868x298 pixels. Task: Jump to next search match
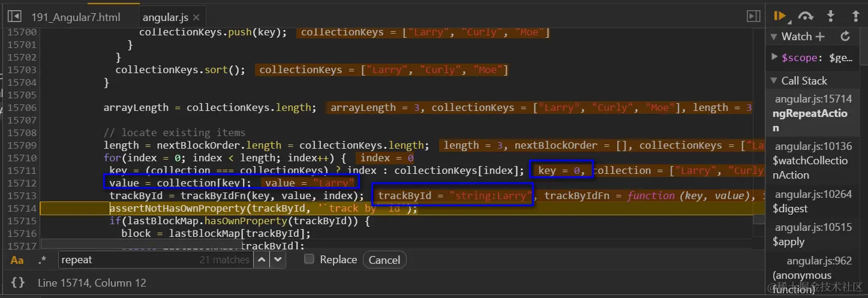click(x=277, y=260)
